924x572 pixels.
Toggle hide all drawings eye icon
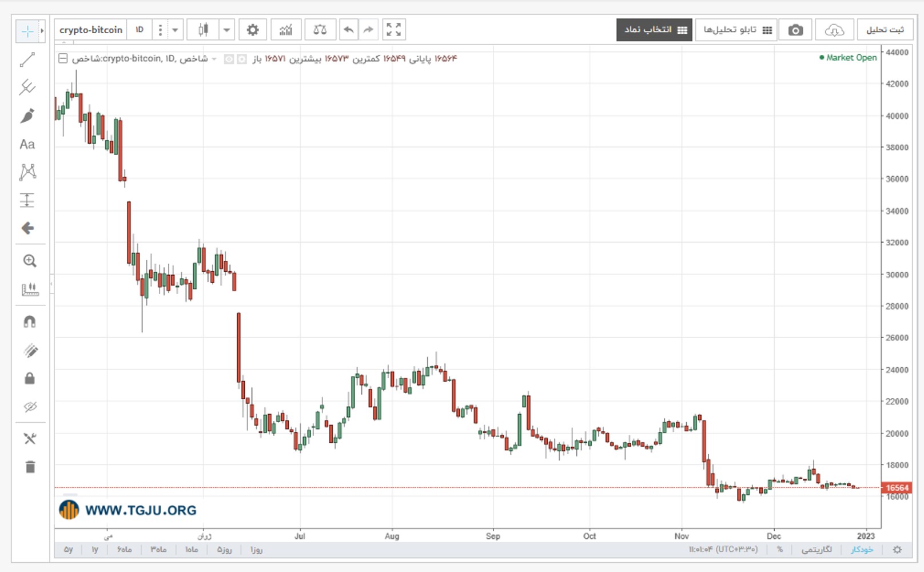(x=30, y=407)
